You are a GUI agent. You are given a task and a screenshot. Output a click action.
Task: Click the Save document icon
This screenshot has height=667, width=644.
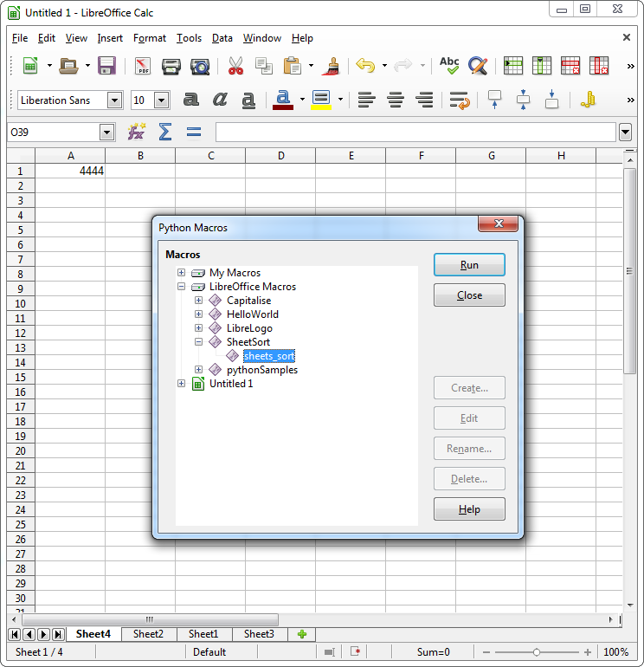click(x=107, y=66)
